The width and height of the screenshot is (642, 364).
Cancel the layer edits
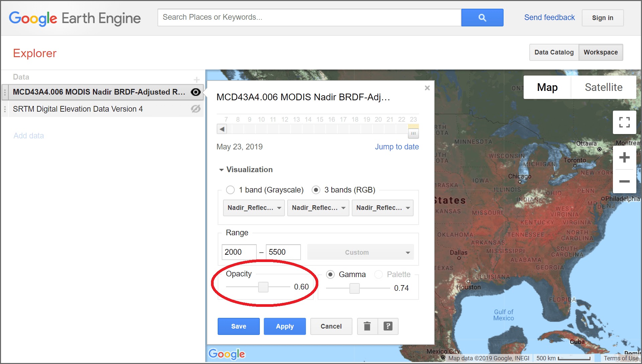331,326
